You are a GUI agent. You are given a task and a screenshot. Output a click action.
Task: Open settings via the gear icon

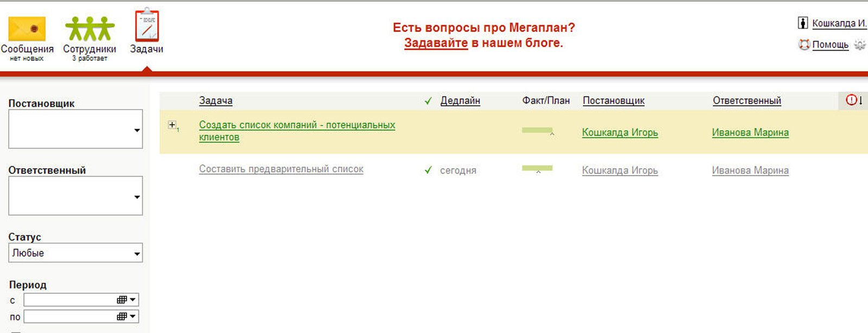[x=859, y=44]
